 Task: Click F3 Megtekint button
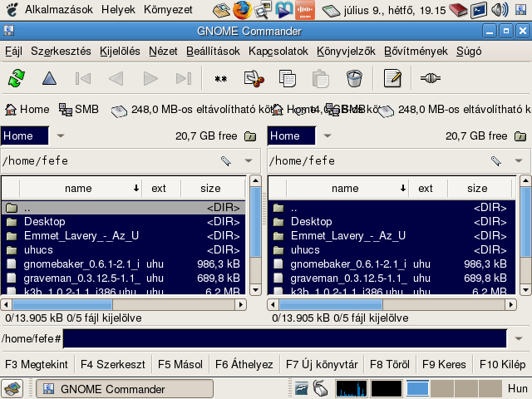pyautogui.click(x=37, y=364)
